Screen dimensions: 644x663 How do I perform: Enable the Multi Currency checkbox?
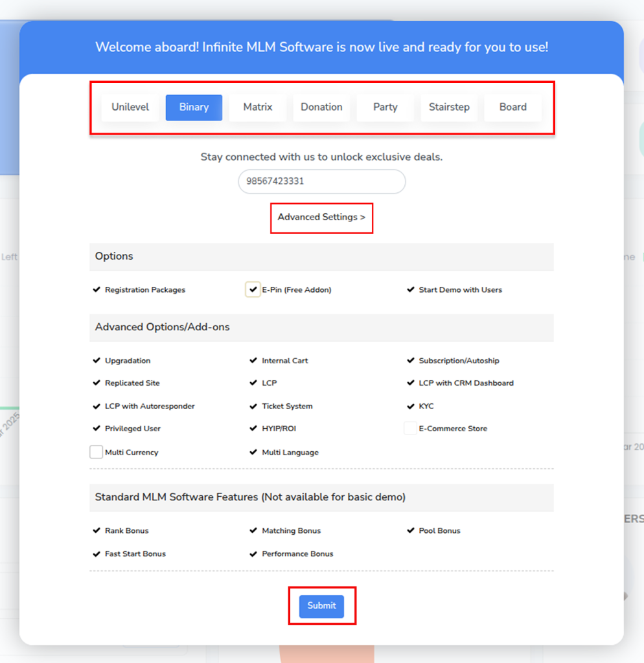(x=97, y=452)
